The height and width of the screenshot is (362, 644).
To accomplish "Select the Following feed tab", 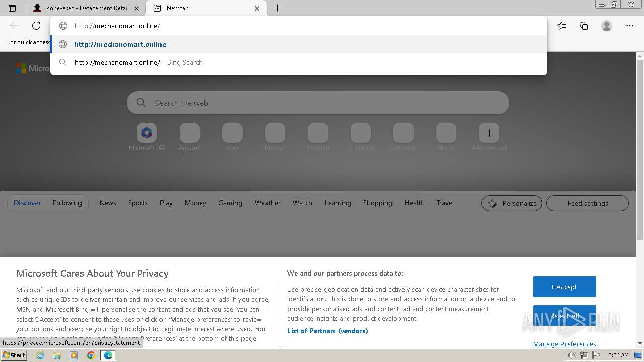I will [x=67, y=203].
